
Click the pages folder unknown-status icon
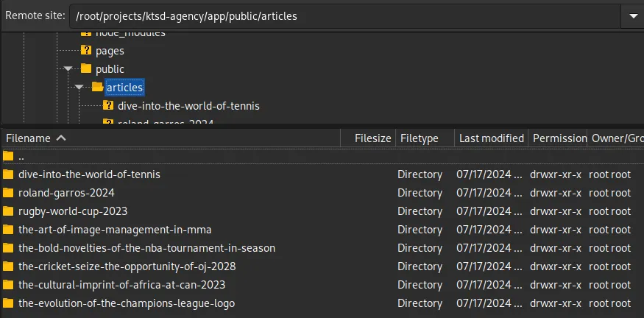[x=86, y=51]
